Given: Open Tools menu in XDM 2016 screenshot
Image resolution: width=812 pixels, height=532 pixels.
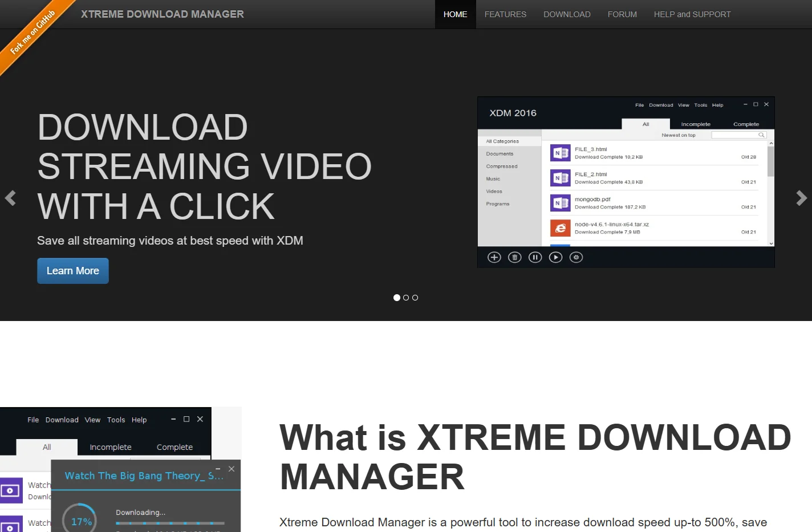Looking at the screenshot, I should click(700, 105).
